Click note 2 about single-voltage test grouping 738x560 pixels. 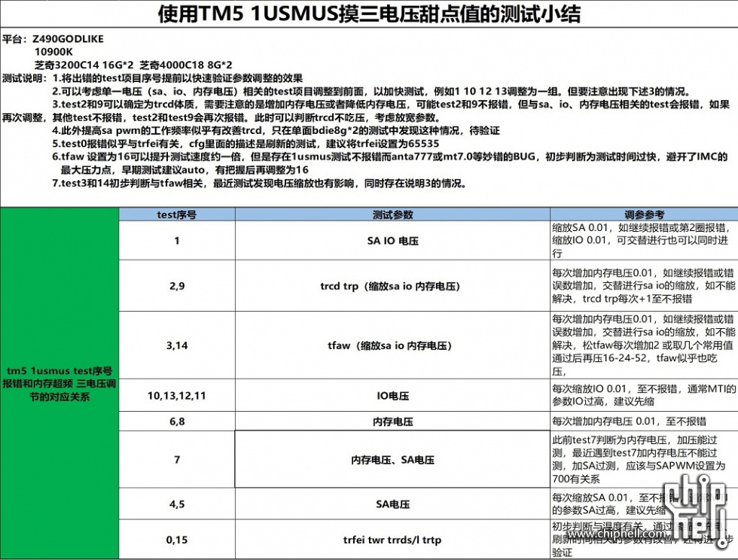click(371, 91)
